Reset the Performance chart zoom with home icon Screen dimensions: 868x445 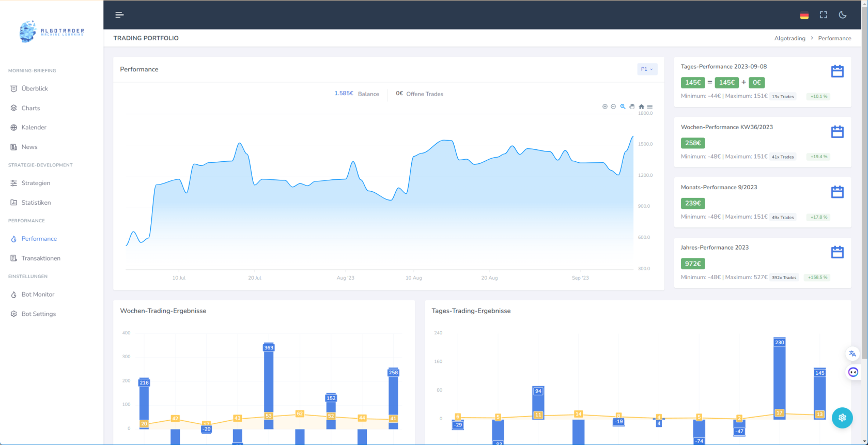tap(642, 106)
